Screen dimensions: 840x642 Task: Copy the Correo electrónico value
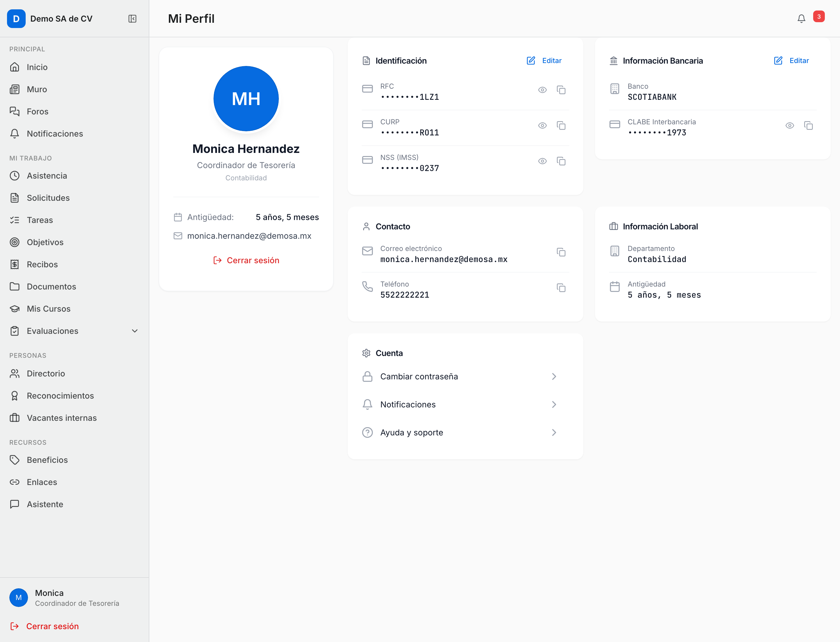tap(561, 252)
